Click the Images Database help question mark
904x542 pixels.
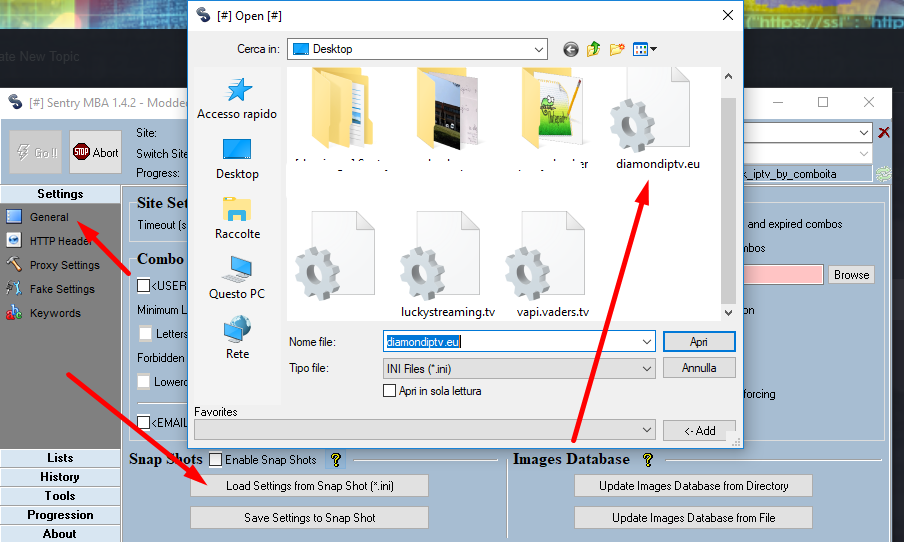coord(647,460)
